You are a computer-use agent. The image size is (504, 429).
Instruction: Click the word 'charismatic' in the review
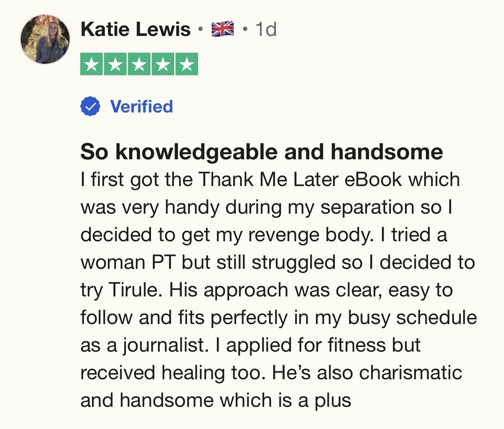[x=410, y=373]
